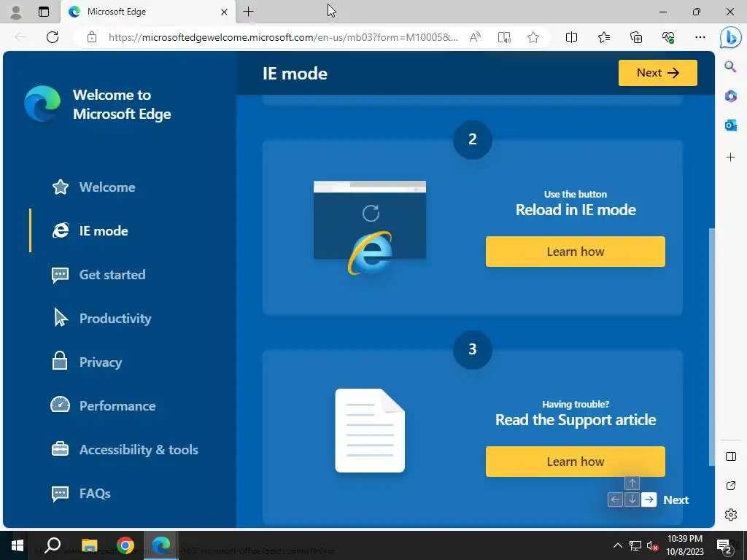Screen dimensions: 747x560
Task: Open Browser essentials heart icon
Action: [x=668, y=37]
